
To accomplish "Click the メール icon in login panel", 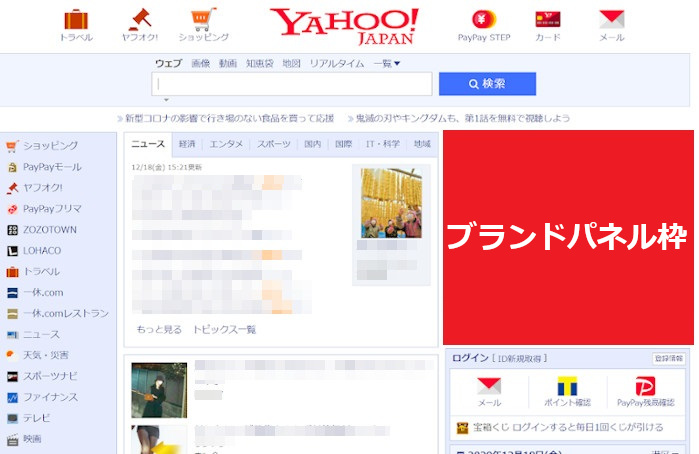I will pyautogui.click(x=489, y=387).
